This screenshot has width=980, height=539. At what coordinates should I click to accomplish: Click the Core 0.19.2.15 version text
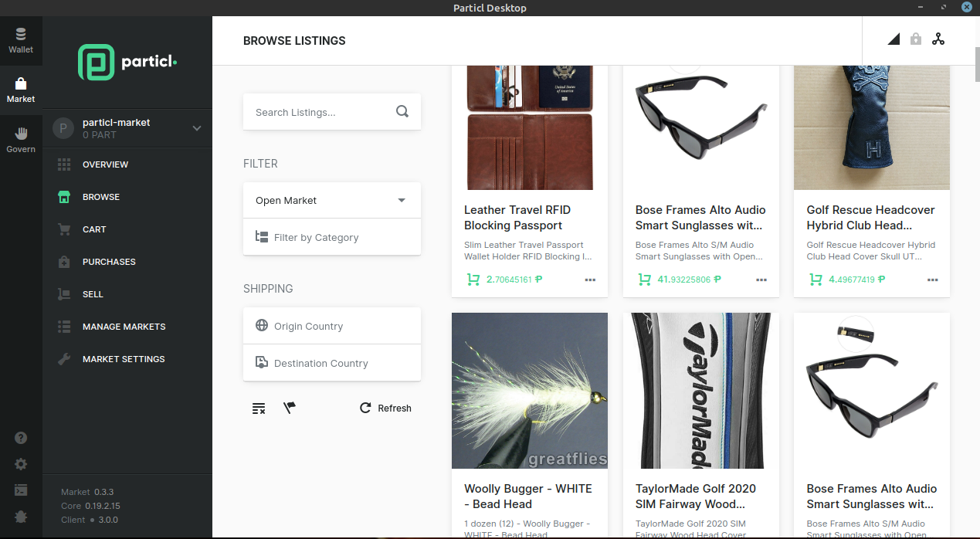coord(90,506)
